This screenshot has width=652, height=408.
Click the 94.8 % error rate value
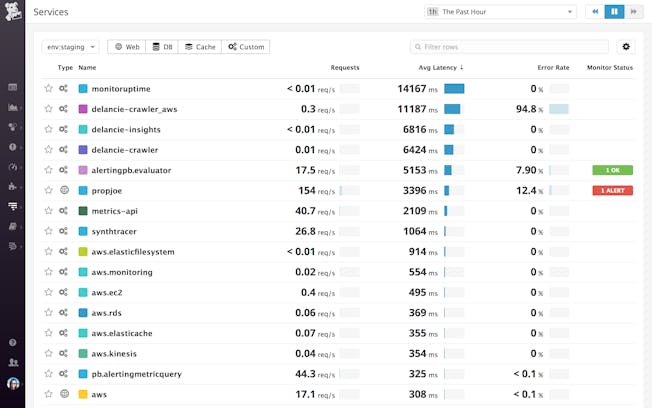tap(529, 109)
